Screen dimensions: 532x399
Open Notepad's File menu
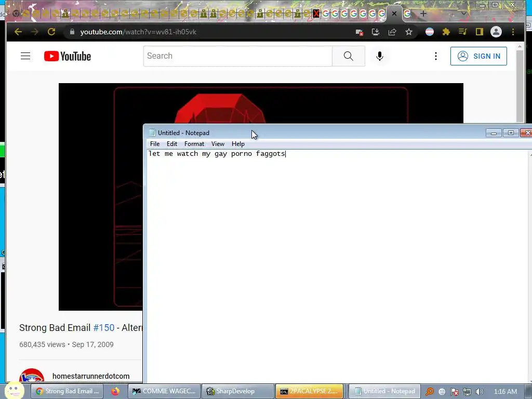[155, 144]
